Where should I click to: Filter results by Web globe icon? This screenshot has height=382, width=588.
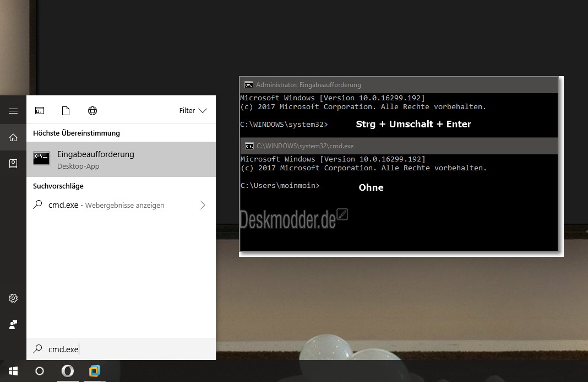(x=92, y=111)
